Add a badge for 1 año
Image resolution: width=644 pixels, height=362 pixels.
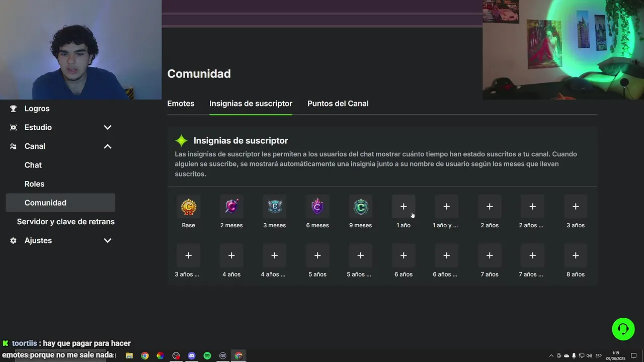tap(404, 207)
